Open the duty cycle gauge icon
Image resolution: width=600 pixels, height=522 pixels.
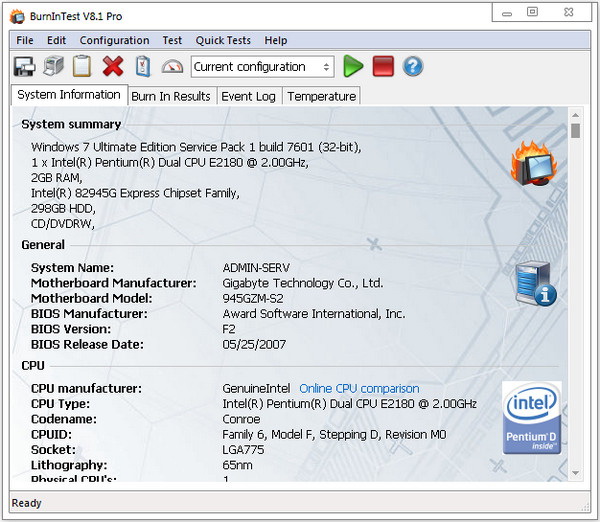pos(172,67)
